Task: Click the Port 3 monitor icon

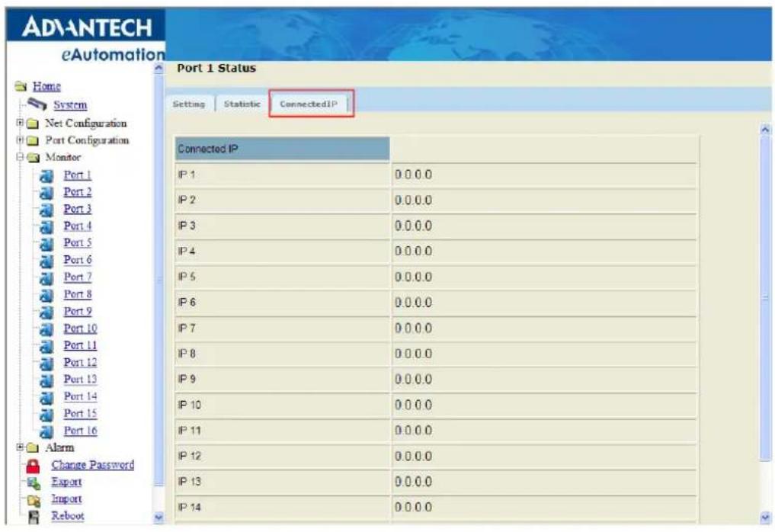Action: (46, 210)
